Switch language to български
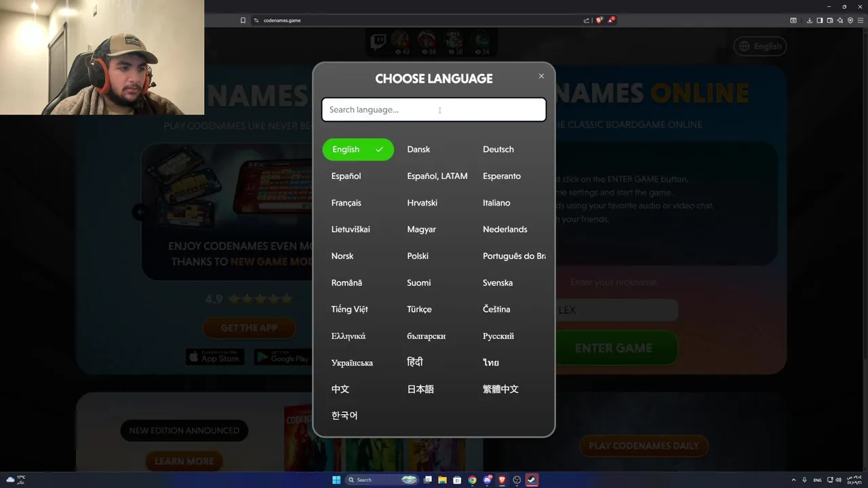The height and width of the screenshot is (488, 868). [x=426, y=336]
